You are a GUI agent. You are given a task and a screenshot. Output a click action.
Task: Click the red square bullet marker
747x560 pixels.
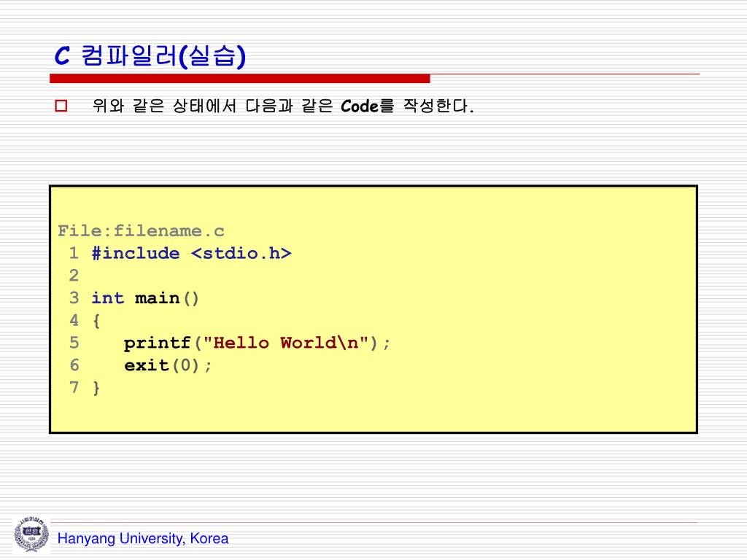coord(61,105)
